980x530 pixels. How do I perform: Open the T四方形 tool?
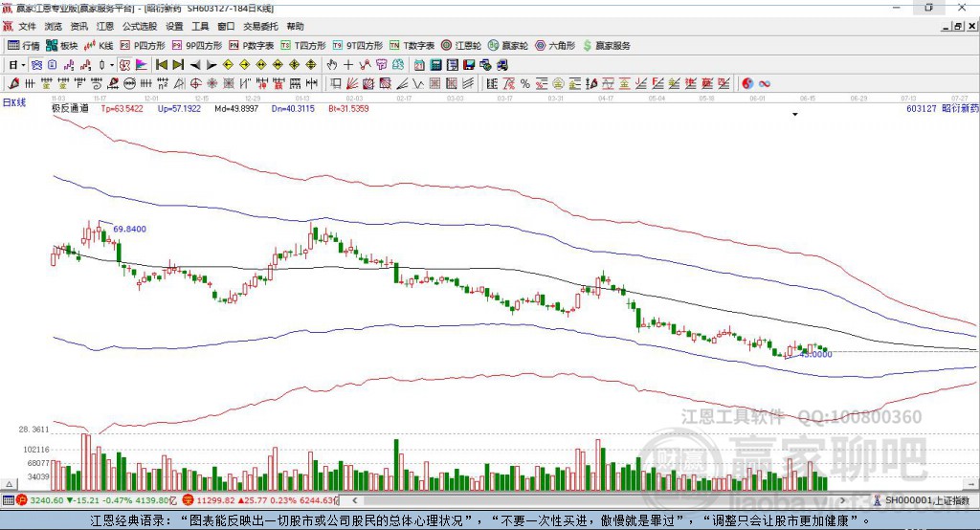point(303,46)
